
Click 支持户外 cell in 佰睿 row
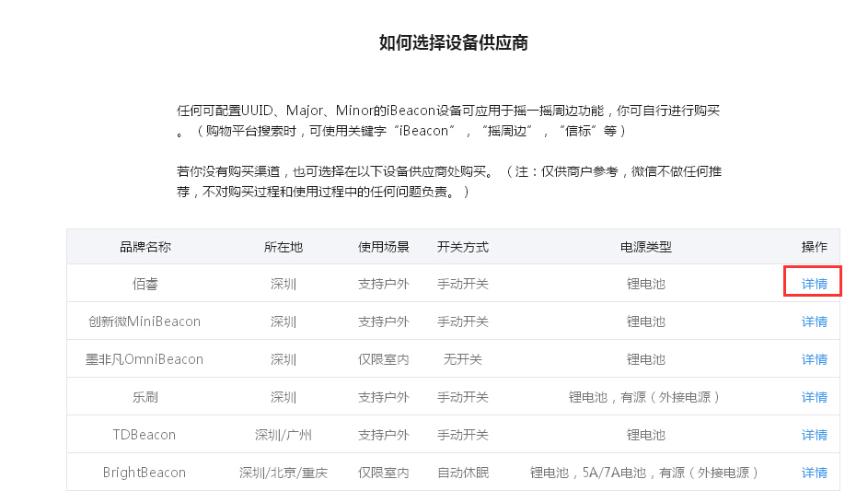tap(383, 284)
